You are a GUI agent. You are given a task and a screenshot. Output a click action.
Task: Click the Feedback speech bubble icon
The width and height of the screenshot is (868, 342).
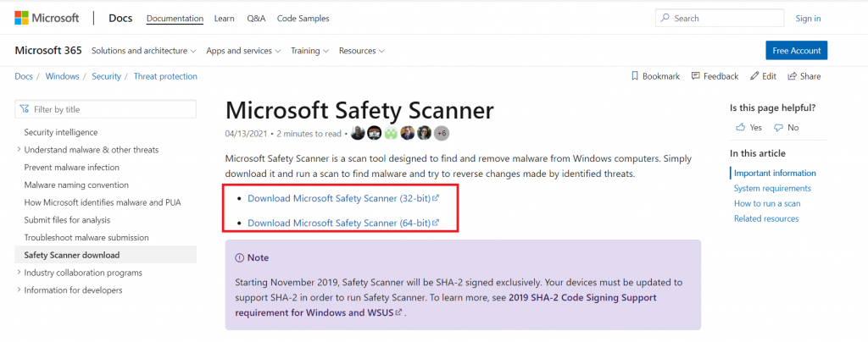point(696,76)
